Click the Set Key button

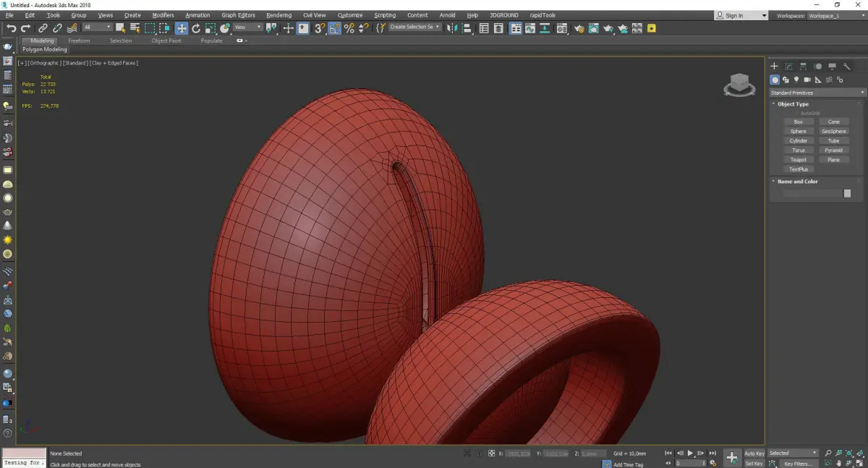pos(754,464)
